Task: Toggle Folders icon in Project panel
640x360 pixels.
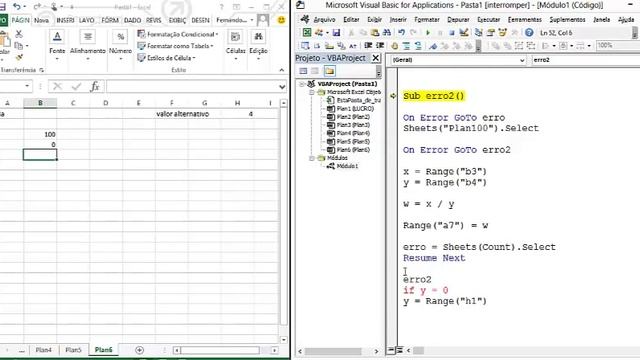Action: tap(329, 71)
